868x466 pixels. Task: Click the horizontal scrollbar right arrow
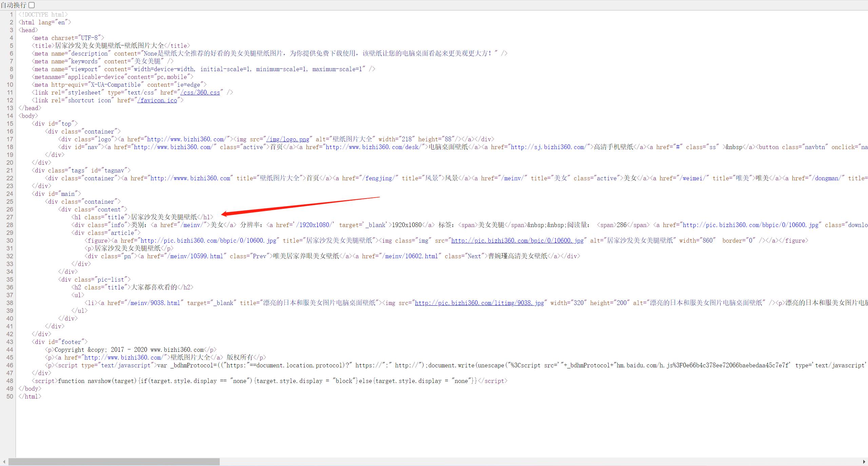coord(864,462)
